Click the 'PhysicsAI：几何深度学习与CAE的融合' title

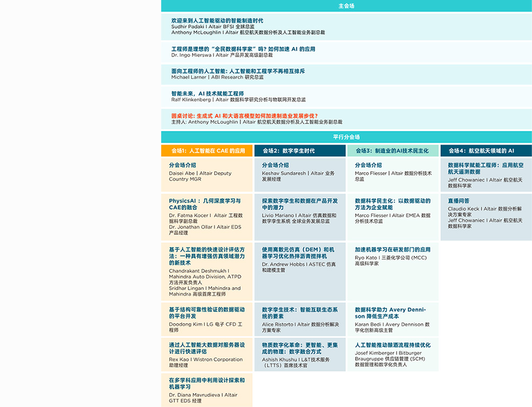point(205,204)
